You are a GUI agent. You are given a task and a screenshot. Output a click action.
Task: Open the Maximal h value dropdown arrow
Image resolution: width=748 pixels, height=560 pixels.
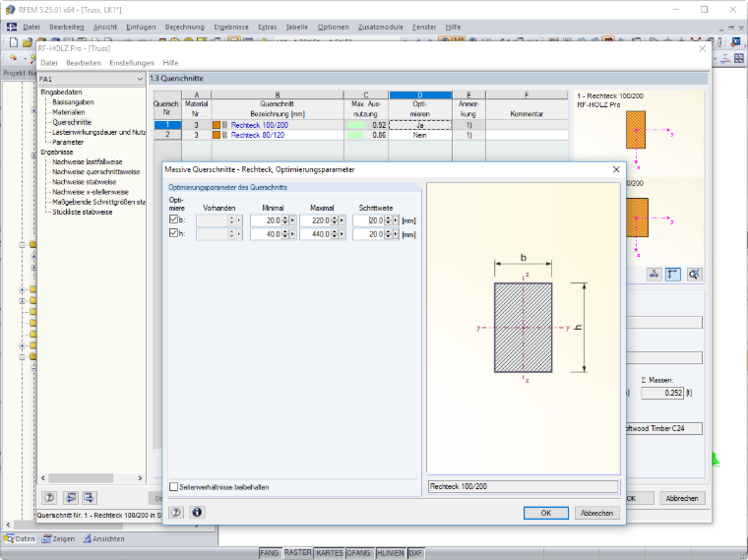[x=342, y=234]
